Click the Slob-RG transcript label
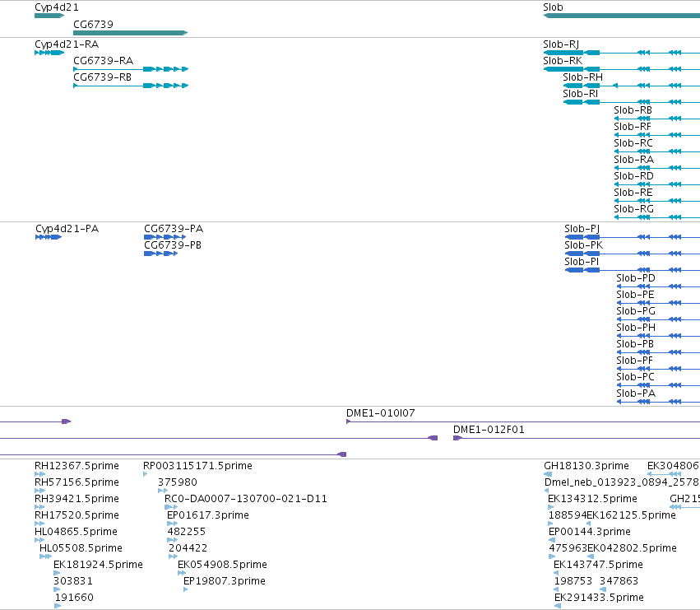 pos(633,209)
